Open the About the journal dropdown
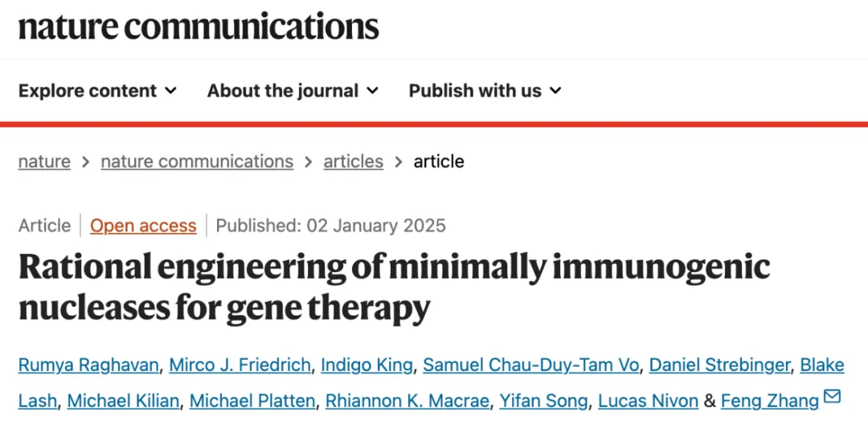 tap(293, 91)
